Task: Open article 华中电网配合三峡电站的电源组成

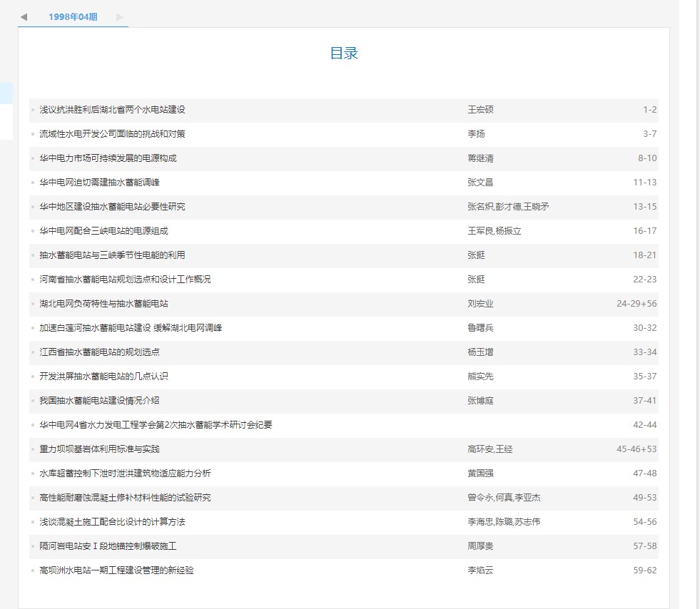Action: tap(103, 230)
